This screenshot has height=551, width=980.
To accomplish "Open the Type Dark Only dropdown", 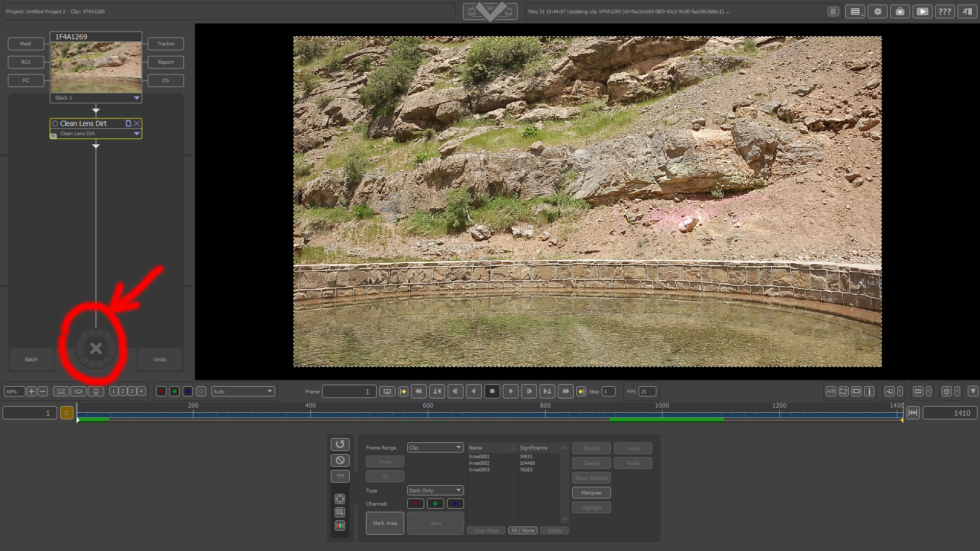I will [x=435, y=491].
